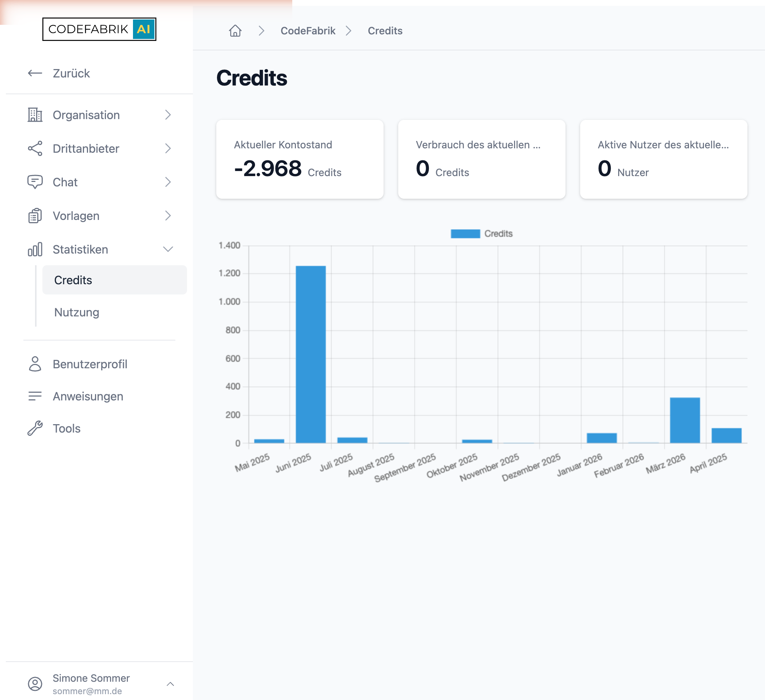
Task: Click the Vorlagen clipboard icon
Action: 35,216
